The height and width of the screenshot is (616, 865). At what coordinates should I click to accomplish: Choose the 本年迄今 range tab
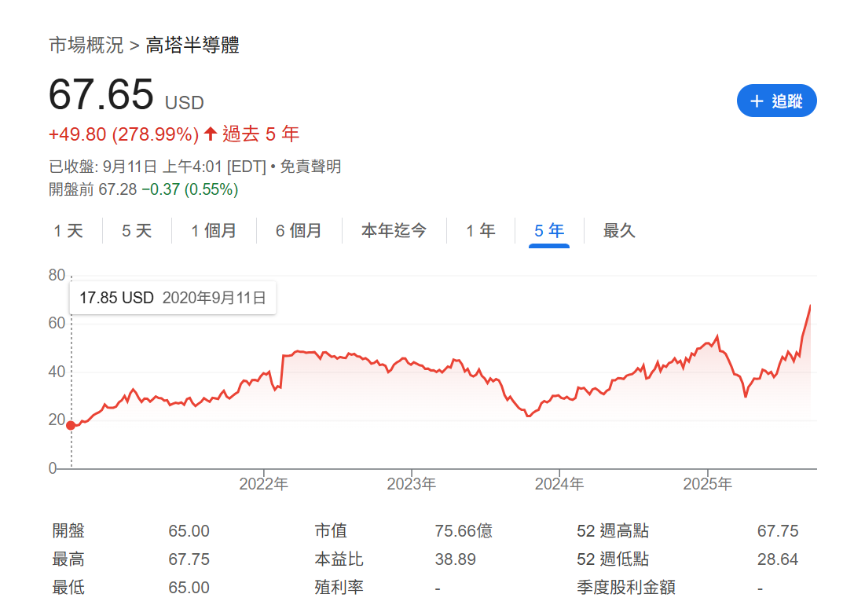(x=394, y=230)
